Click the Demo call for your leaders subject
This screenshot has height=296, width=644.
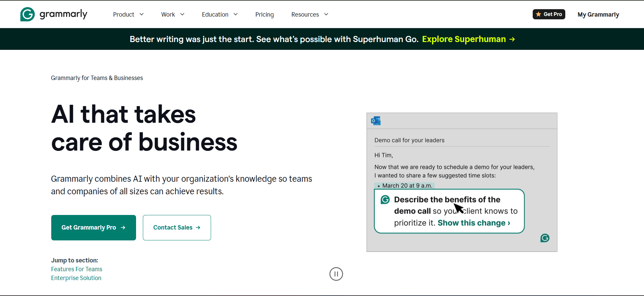click(x=410, y=140)
